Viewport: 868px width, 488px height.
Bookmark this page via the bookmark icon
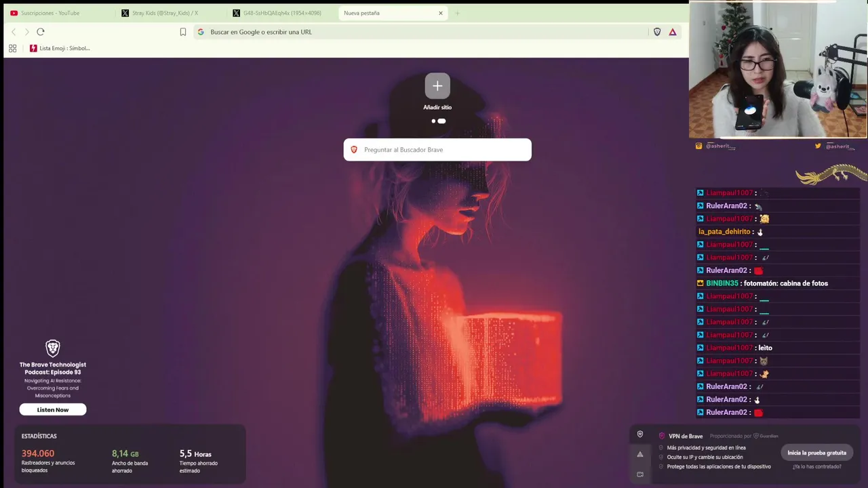point(183,32)
